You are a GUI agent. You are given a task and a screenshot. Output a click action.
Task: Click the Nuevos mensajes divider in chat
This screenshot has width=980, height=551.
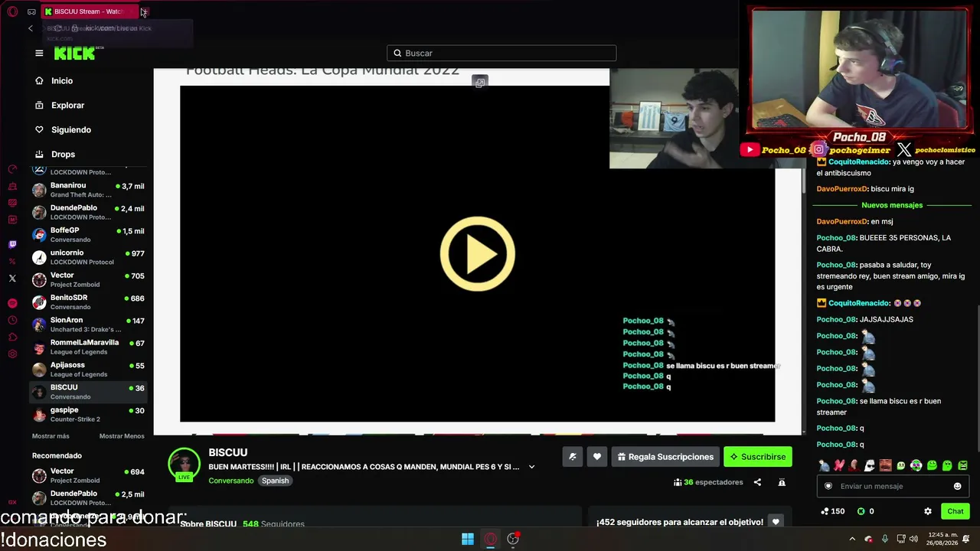[x=892, y=205]
